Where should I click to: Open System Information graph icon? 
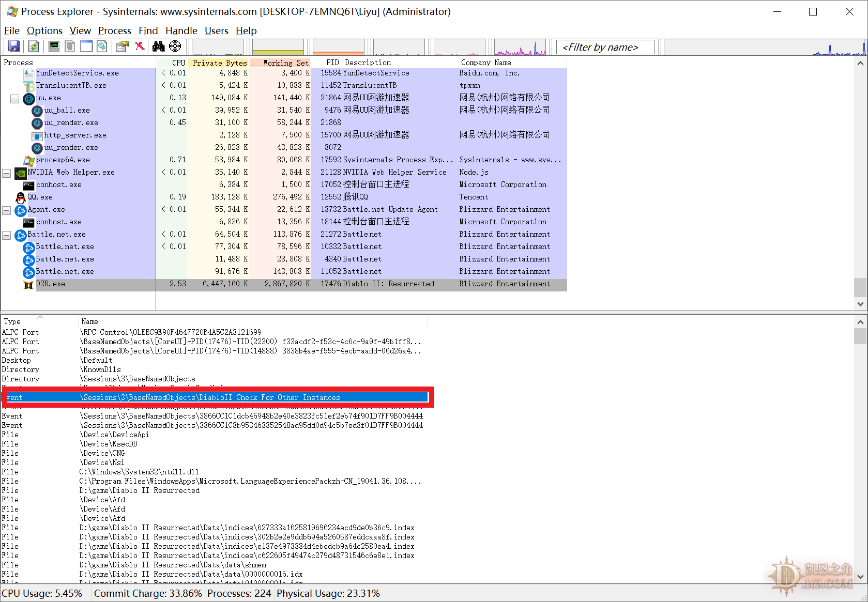pos(54,47)
